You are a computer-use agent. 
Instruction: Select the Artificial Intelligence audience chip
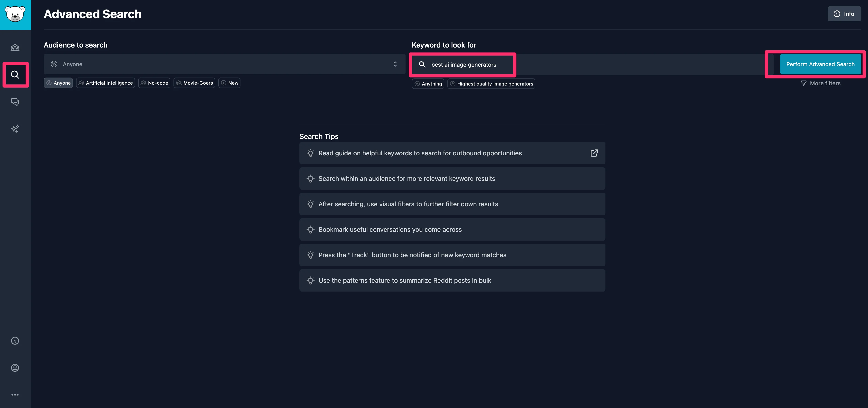click(105, 83)
